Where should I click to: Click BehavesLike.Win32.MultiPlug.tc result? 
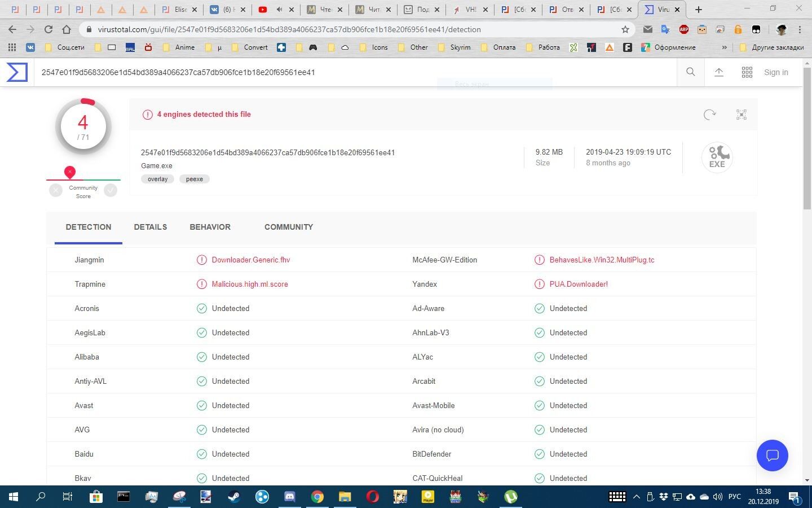tap(602, 260)
